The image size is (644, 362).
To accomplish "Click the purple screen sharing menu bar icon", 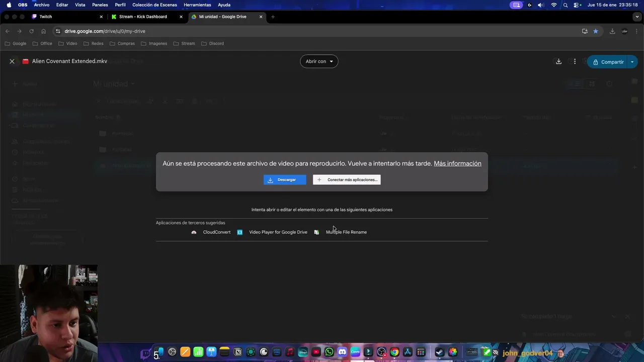I will point(516,5).
